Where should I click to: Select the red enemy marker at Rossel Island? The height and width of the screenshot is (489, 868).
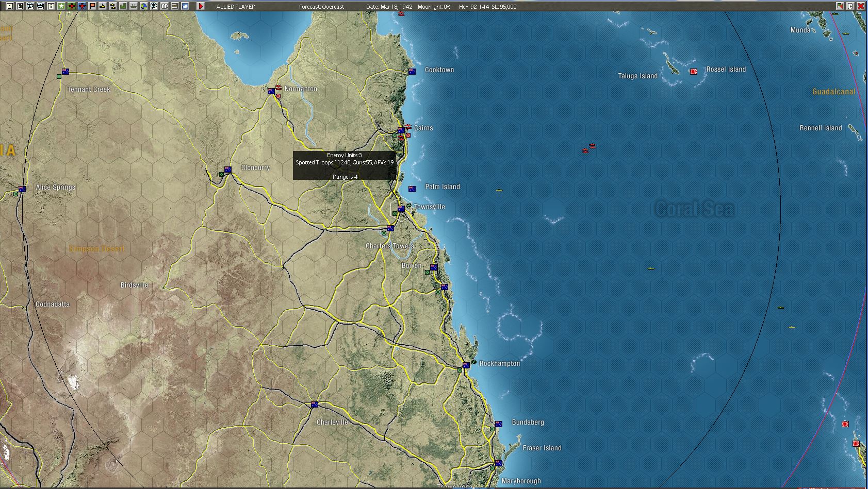pos(694,72)
